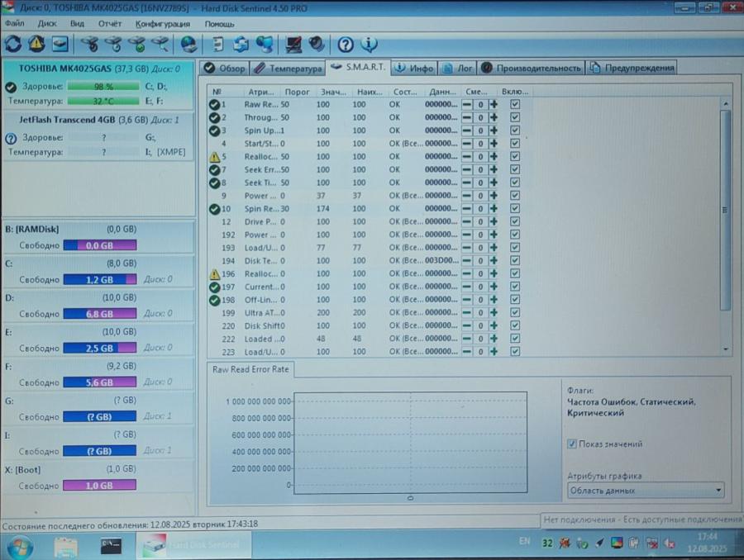Image resolution: width=744 pixels, height=560 pixels.
Task: Sort by the Порог column header
Action: (297, 92)
